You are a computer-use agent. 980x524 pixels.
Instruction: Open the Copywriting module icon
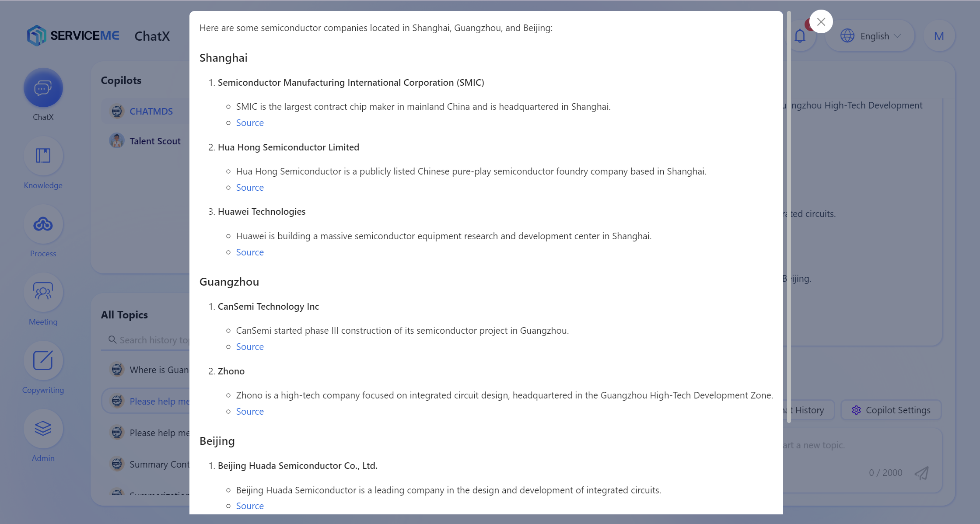[x=43, y=360]
